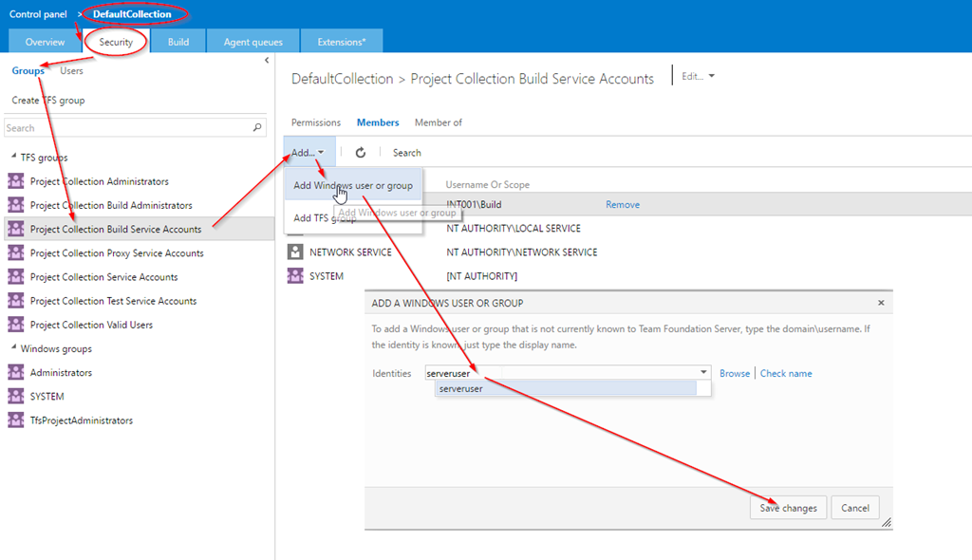Click the TfsProjectAdministrators group icon
Screen dimensions: 972x560
15,420
